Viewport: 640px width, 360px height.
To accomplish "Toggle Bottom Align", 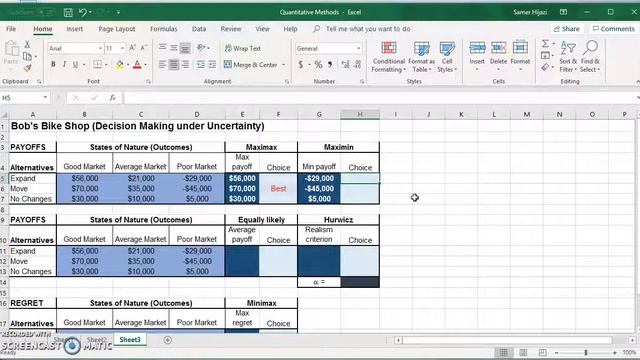I will click(x=185, y=48).
